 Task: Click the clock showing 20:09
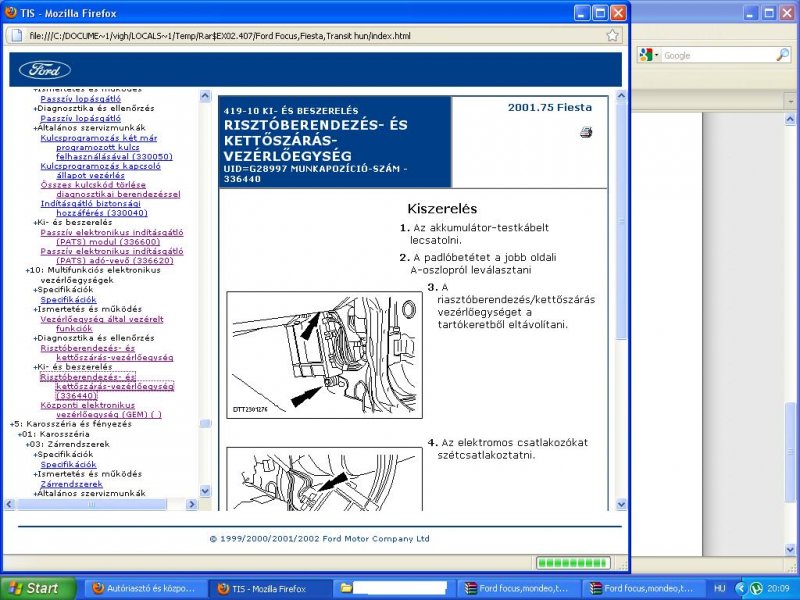point(778,588)
